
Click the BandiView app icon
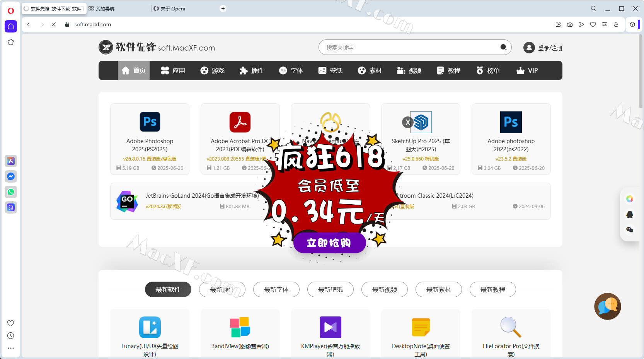pyautogui.click(x=240, y=327)
